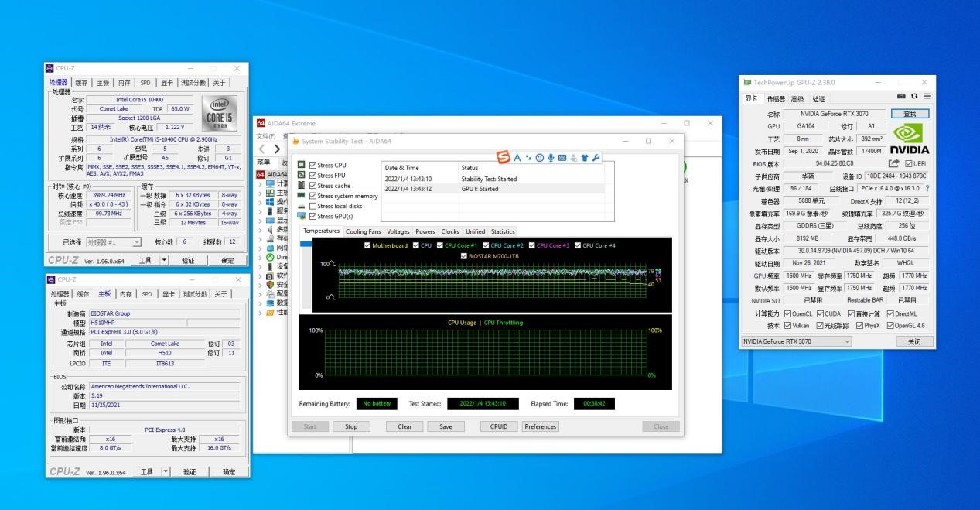Open the Sogou soft keyboard icon
Image resolution: width=980 pixels, height=510 pixels.
pyautogui.click(x=562, y=158)
